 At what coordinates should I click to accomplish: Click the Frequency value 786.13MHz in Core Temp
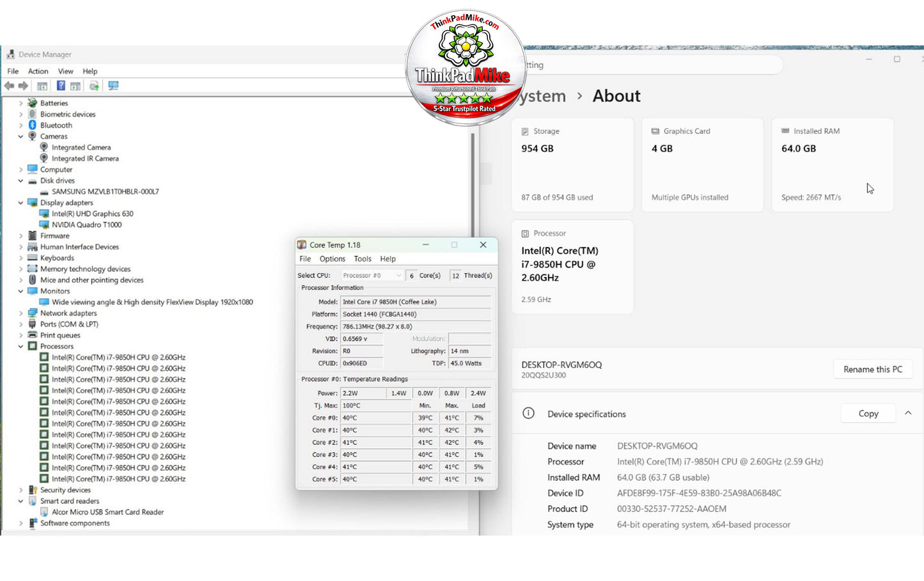coord(416,326)
